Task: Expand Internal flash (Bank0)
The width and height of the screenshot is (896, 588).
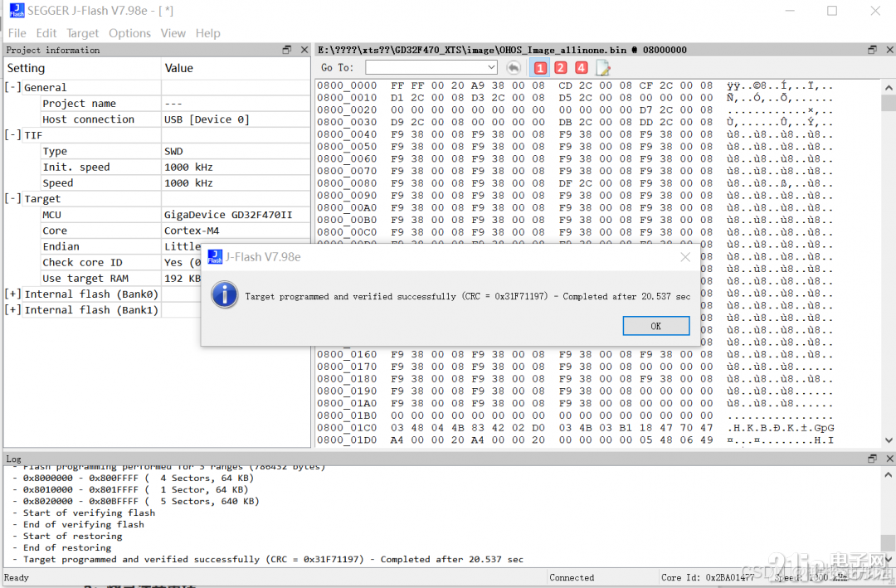Action: coord(12,294)
